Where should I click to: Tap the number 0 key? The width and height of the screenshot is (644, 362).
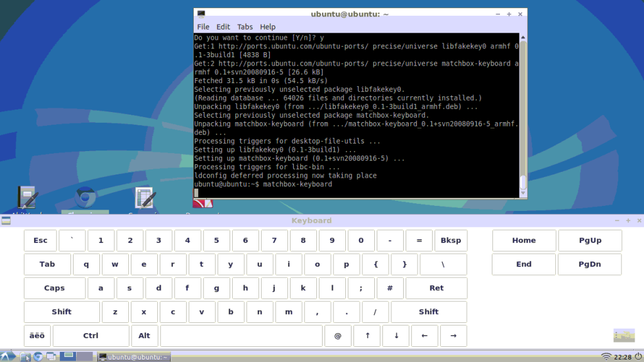click(x=361, y=240)
